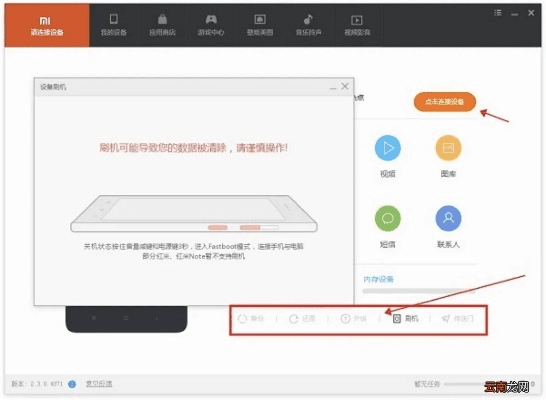The width and height of the screenshot is (546, 400).
Task: Open the blue 联系人 contacts icon
Action: click(x=448, y=218)
